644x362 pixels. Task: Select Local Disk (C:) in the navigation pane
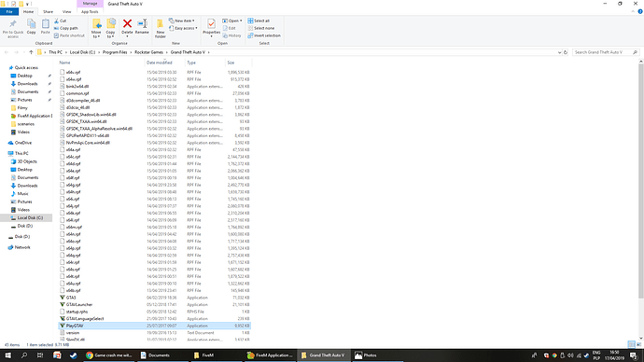(x=30, y=218)
